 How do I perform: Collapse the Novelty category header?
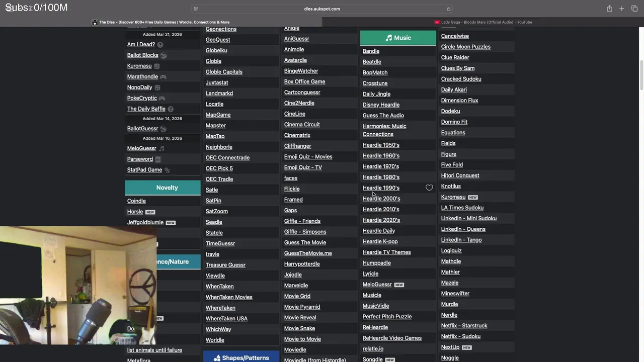point(163,188)
